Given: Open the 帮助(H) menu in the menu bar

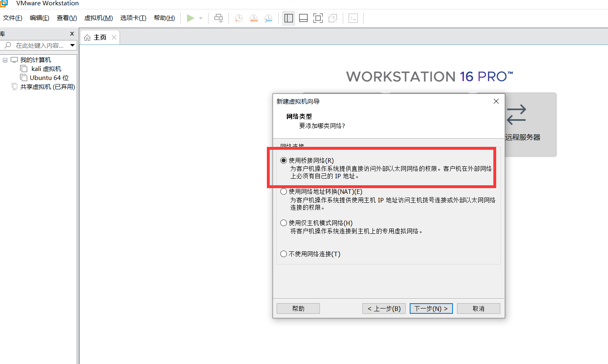Looking at the screenshot, I should [x=164, y=18].
